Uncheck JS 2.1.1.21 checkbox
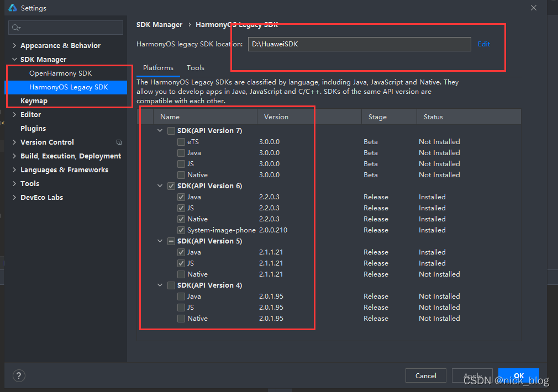The width and height of the screenshot is (558, 392). pyautogui.click(x=181, y=263)
